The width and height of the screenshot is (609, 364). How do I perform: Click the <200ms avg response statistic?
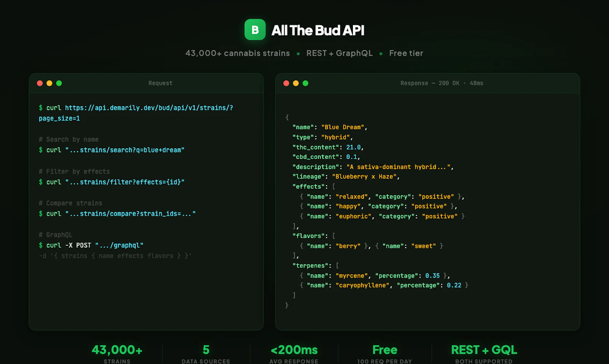(294, 354)
